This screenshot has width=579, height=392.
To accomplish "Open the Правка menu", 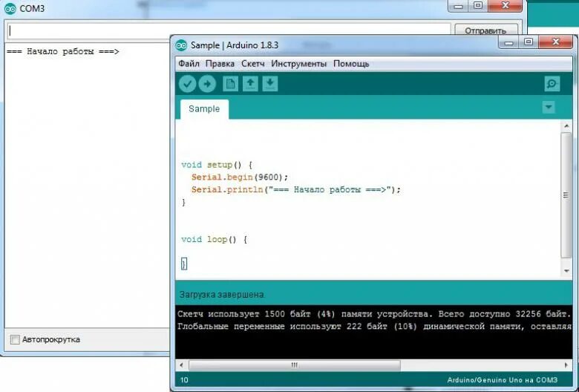I will click(x=220, y=64).
